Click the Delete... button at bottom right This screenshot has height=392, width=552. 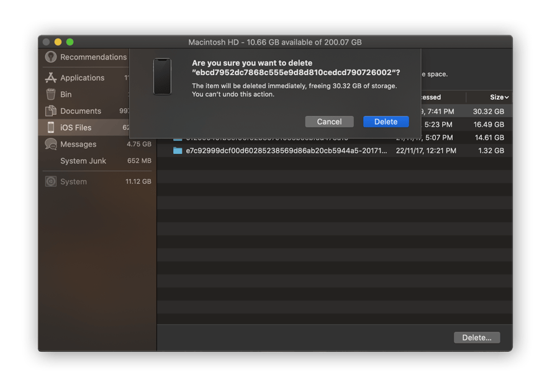pyautogui.click(x=476, y=337)
